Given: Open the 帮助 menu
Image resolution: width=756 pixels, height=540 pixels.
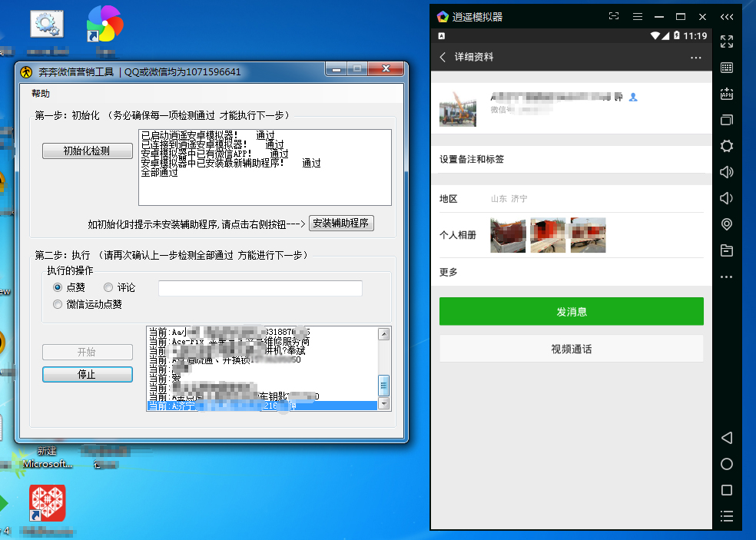Looking at the screenshot, I should click(41, 94).
